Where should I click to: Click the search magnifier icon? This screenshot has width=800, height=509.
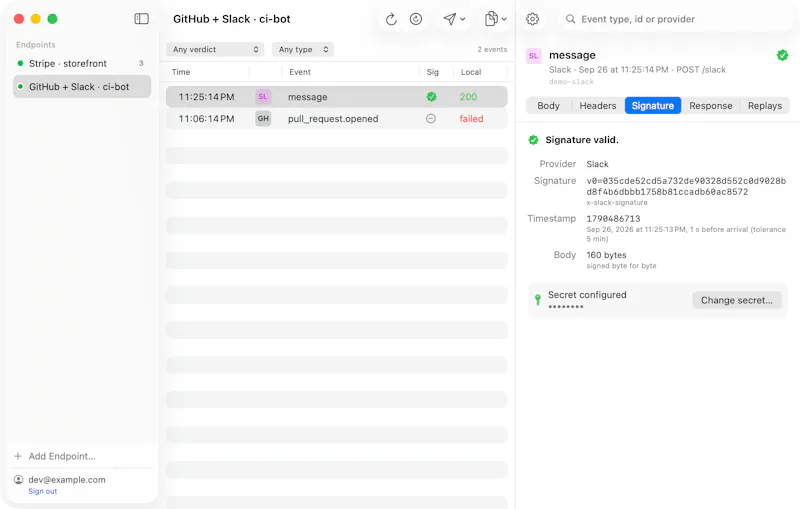[570, 19]
